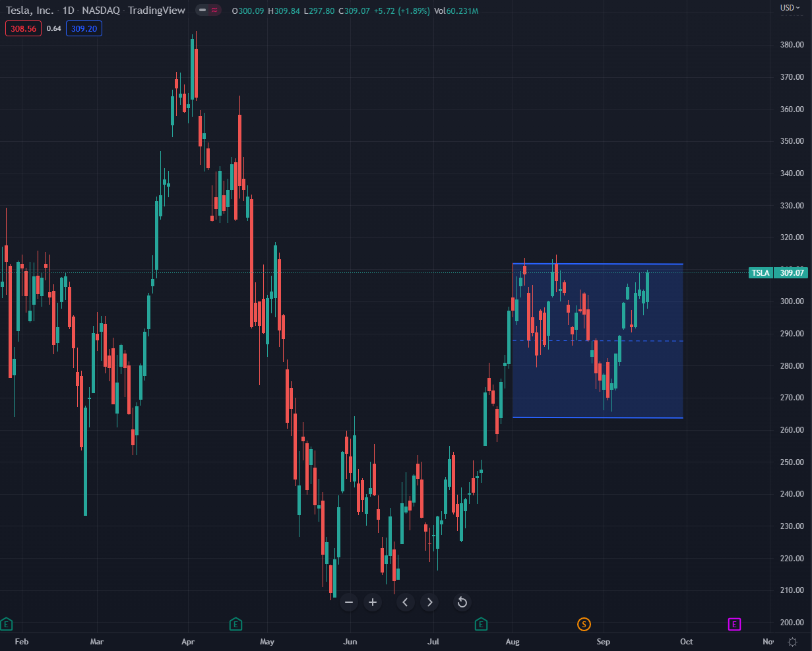Click the zoom out minus button

[349, 602]
